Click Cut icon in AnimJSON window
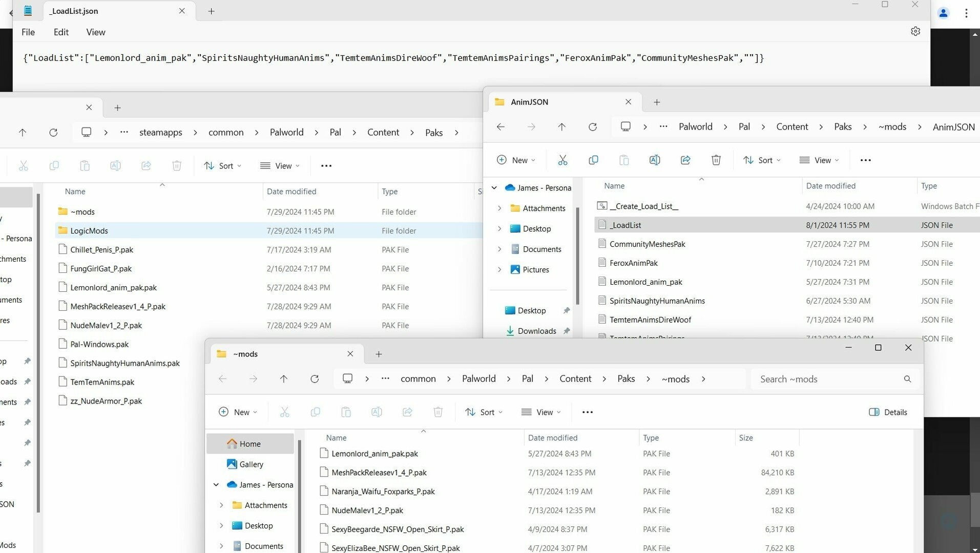The height and width of the screenshot is (553, 980). click(x=562, y=160)
